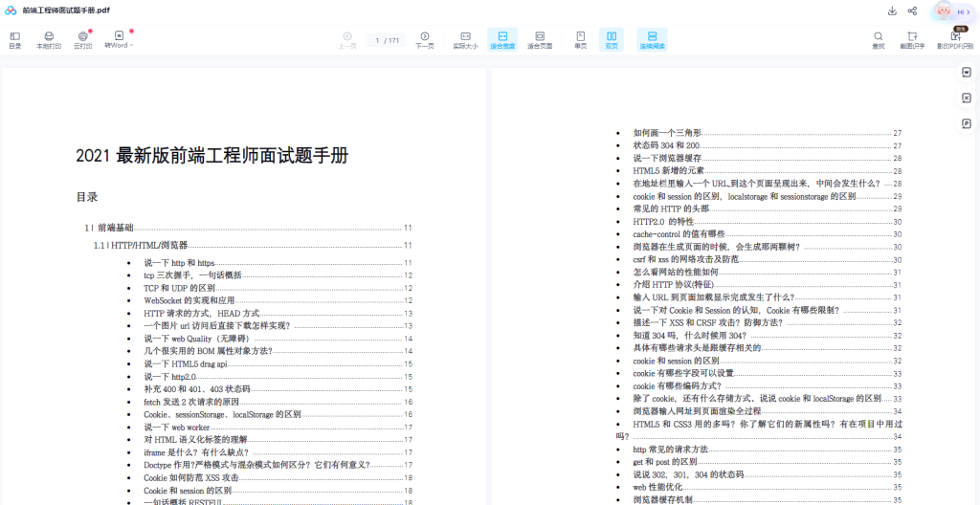Click entry iframe 是什么？有什么缺点？
The width and height of the screenshot is (980, 505).
click(278, 452)
